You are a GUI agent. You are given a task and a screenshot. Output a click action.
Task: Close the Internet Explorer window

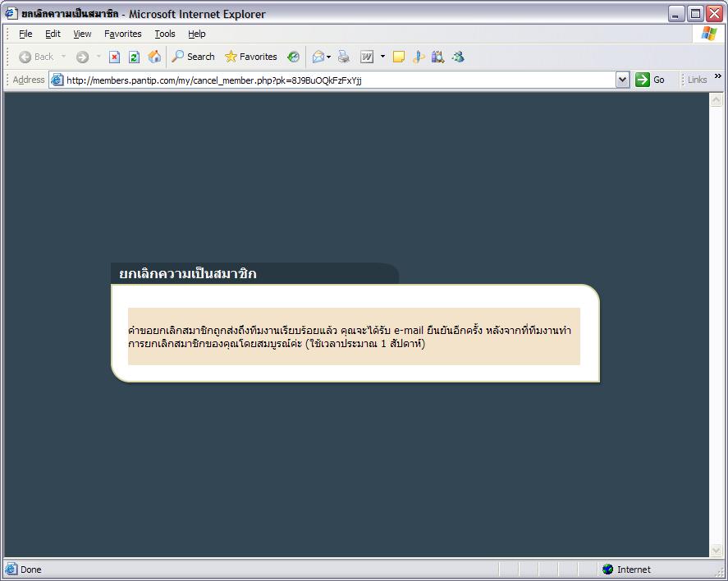point(715,14)
